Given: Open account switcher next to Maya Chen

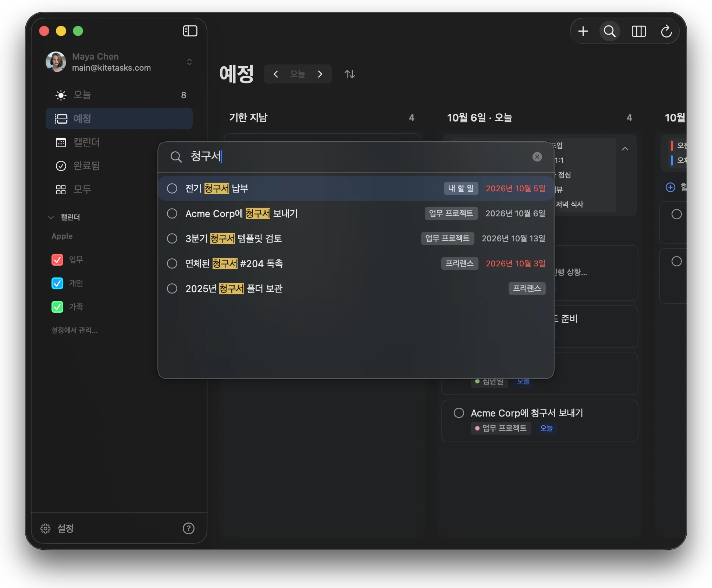Looking at the screenshot, I should (x=189, y=62).
